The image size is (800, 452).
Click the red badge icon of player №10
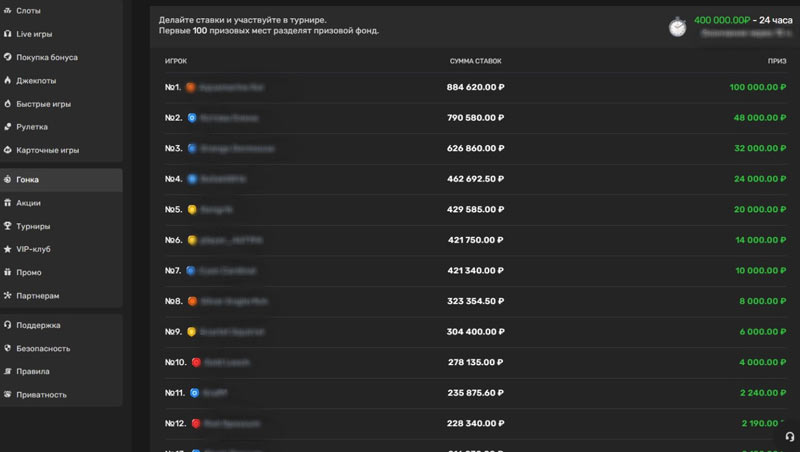pos(196,362)
